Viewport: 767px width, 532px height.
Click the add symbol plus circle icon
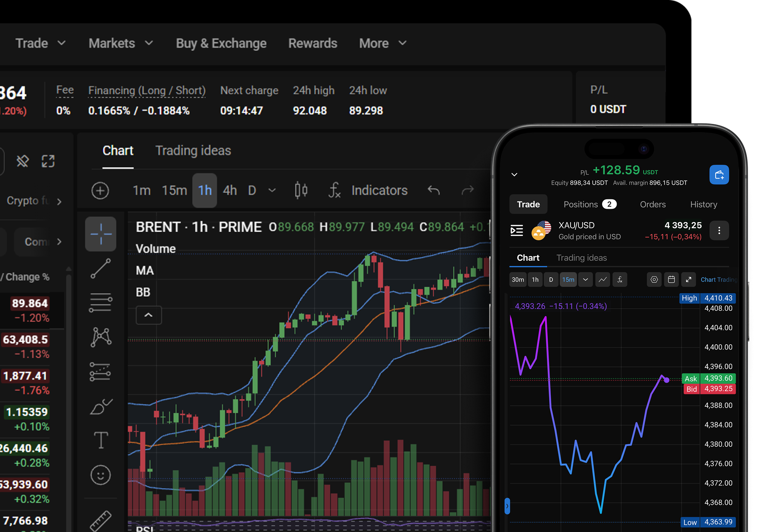coord(100,191)
